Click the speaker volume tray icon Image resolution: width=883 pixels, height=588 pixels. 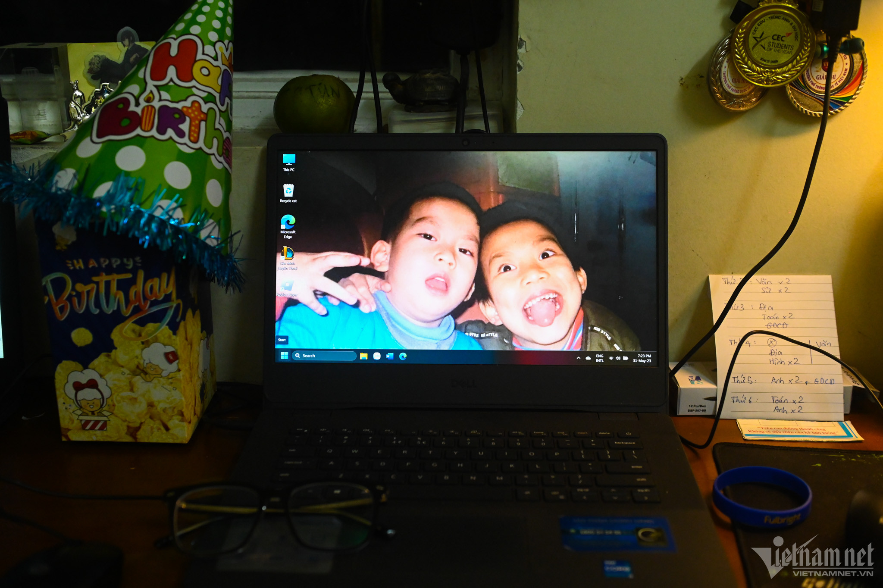pos(618,359)
